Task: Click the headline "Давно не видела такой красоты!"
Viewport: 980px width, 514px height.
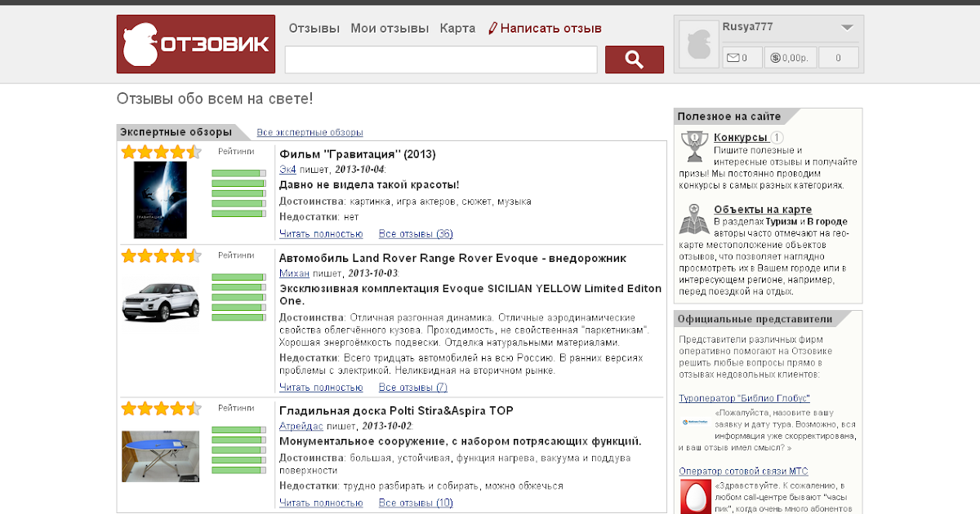Action: pos(369,184)
